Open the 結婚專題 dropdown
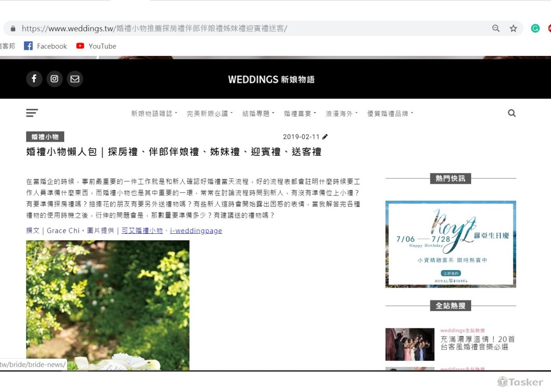This screenshot has width=551, height=392. click(x=256, y=113)
